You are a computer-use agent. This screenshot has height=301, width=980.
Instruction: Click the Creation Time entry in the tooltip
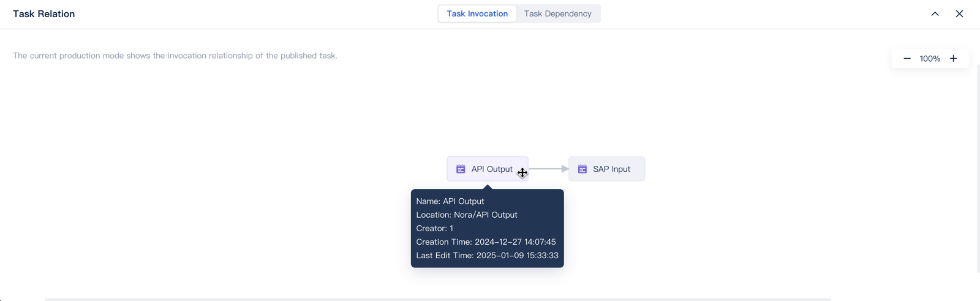pyautogui.click(x=486, y=242)
